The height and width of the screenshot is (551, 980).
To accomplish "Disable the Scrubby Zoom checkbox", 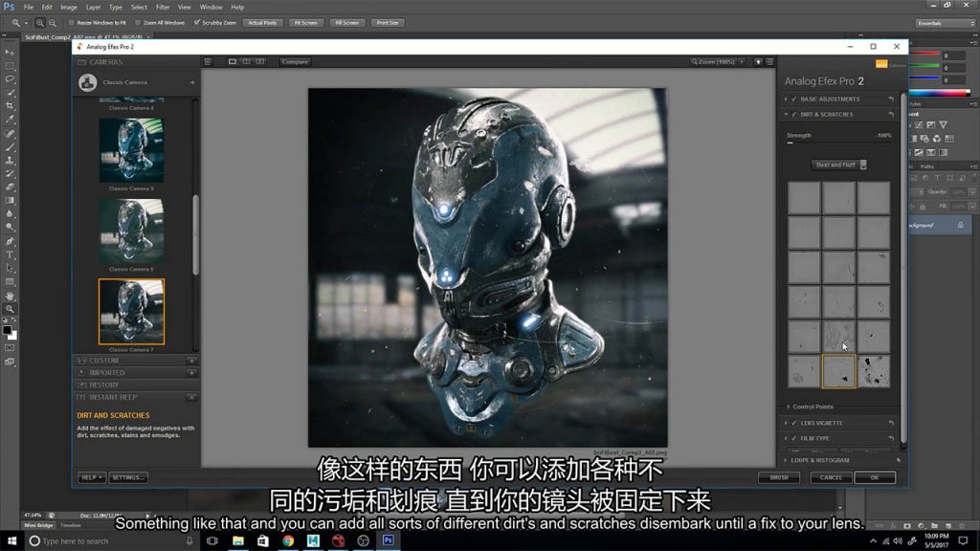I will (197, 23).
